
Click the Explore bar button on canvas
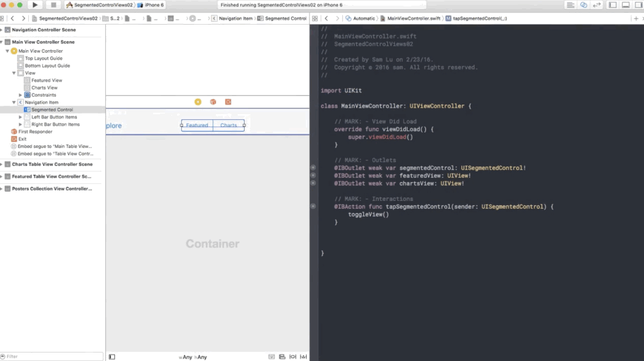tap(114, 126)
